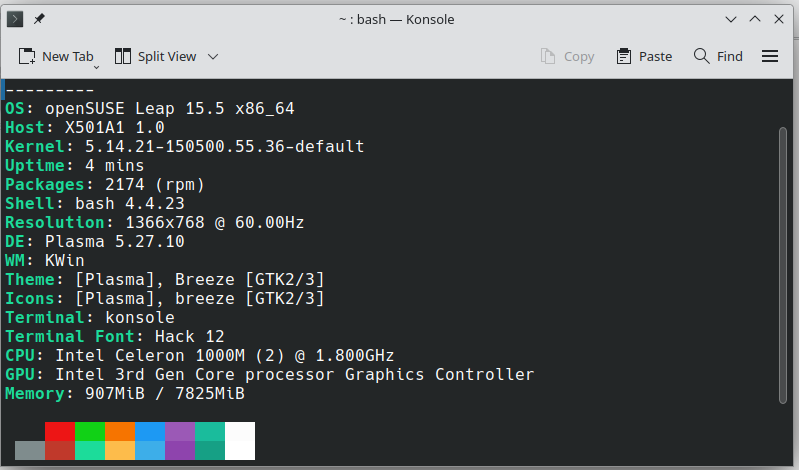Click the bright red color block
The image size is (799, 470).
point(60,431)
